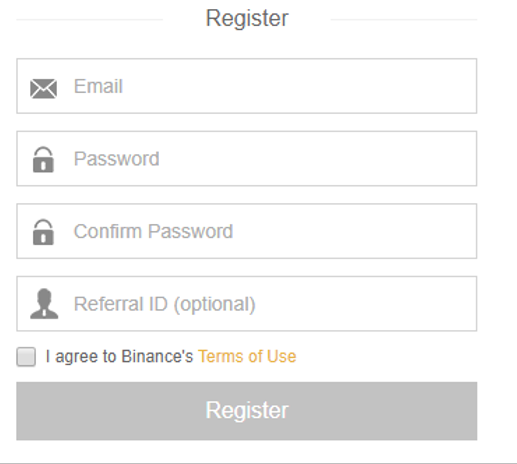The height and width of the screenshot is (464, 517).
Task: Click the person silhouette icon in Referral ID
Action: click(44, 304)
